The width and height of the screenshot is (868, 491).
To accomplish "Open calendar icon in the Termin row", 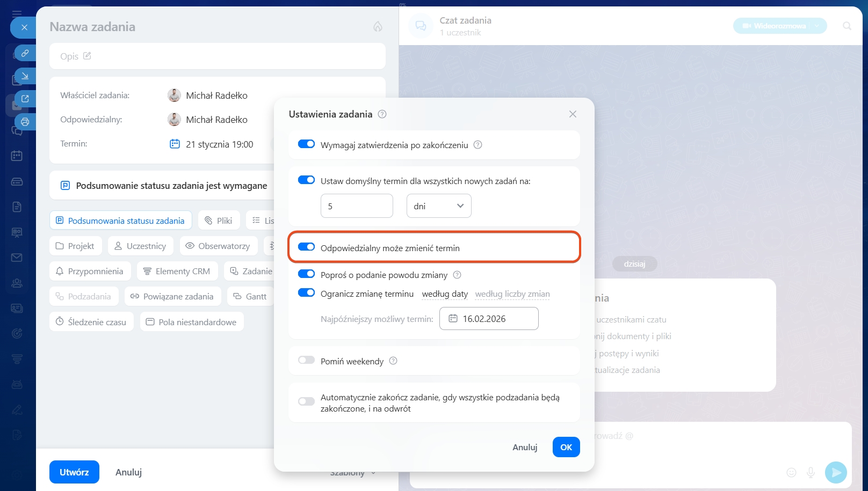I will tap(175, 144).
